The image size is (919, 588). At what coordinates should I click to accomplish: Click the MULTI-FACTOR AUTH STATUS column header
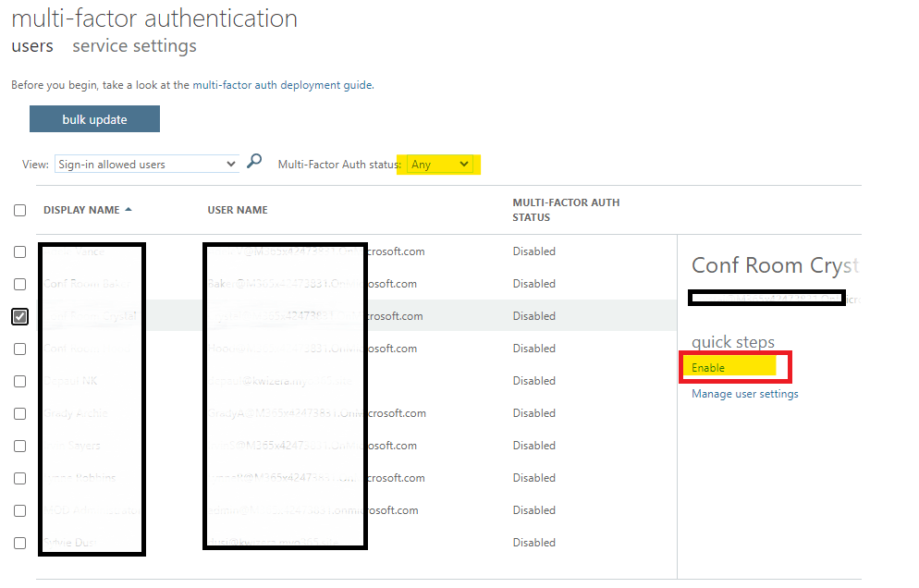[566, 209]
